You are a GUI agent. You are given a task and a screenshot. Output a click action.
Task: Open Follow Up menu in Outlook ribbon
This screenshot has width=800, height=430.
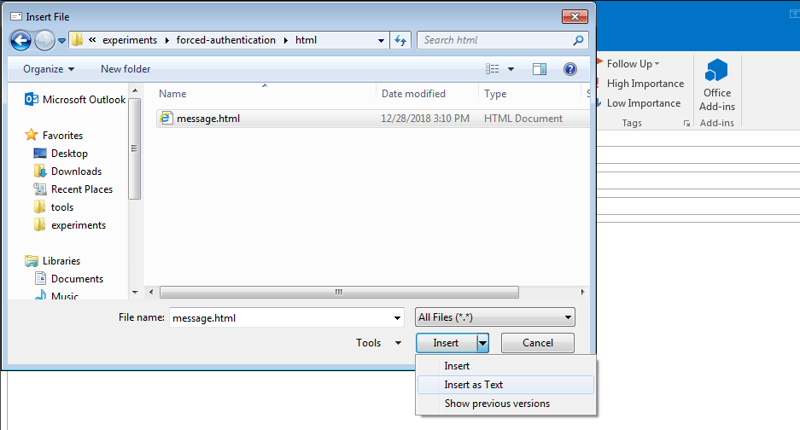[633, 64]
